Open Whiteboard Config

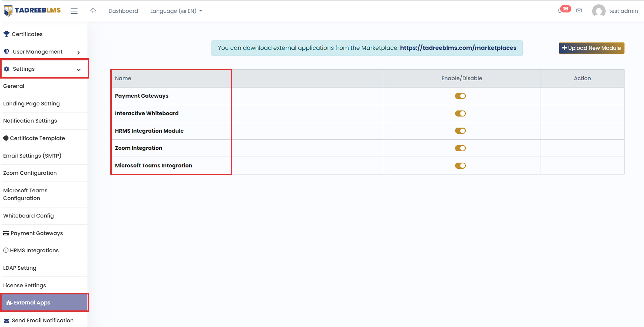29,216
